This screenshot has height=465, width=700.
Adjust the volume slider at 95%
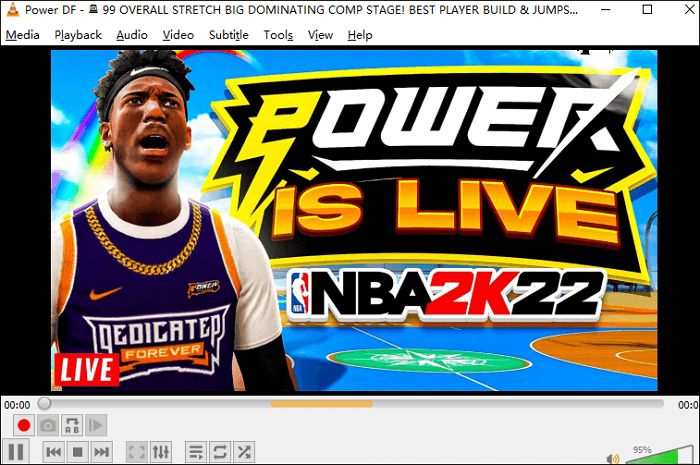(658, 455)
